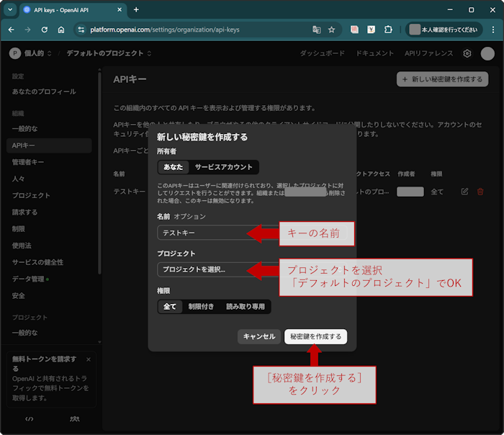The image size is (504, 435).
Task: Go to ダッシュボード in top navigation
Action: tap(322, 53)
